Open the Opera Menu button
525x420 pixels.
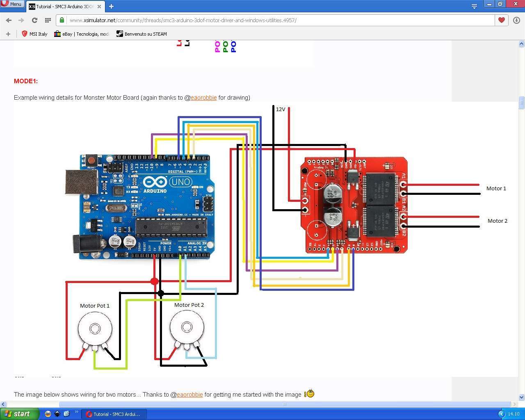coord(11,4)
